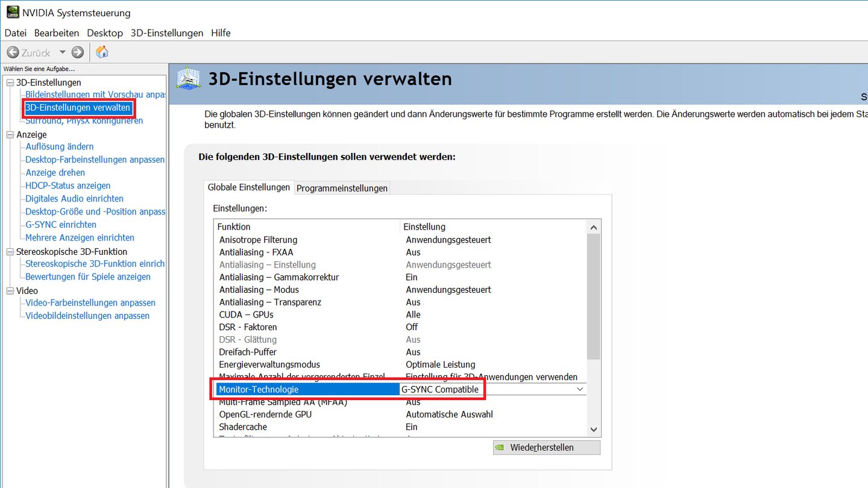This screenshot has width=868, height=488.
Task: Select the DSR - Faktoren row
Action: coord(400,327)
